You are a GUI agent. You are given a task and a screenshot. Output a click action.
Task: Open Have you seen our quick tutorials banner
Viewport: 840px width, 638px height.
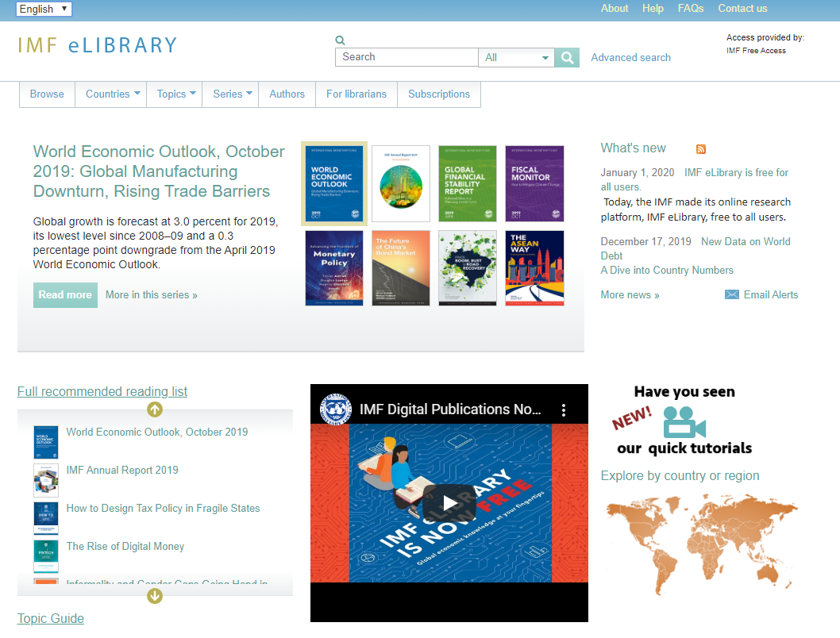[684, 420]
